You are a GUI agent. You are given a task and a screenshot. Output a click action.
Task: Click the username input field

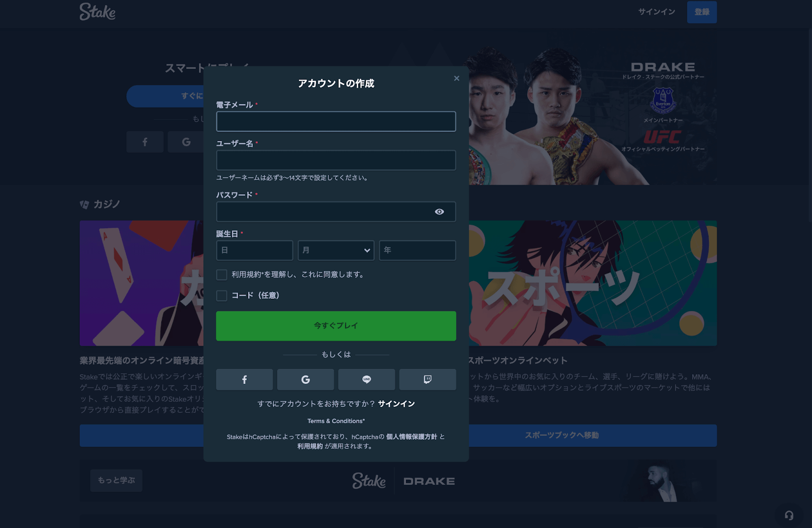click(336, 160)
